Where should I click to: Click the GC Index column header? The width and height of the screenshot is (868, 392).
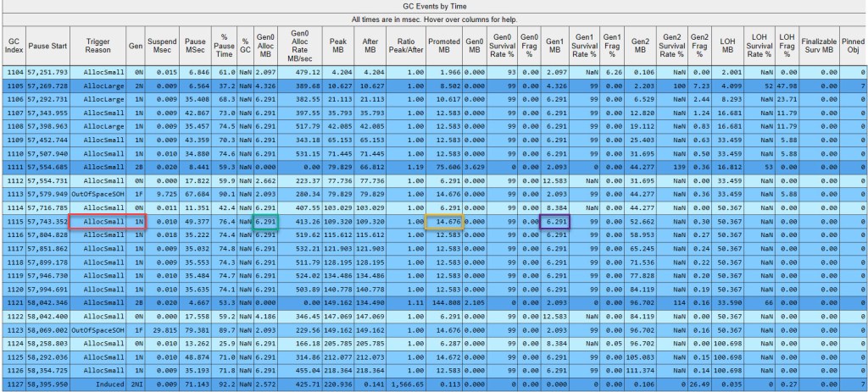(x=14, y=47)
